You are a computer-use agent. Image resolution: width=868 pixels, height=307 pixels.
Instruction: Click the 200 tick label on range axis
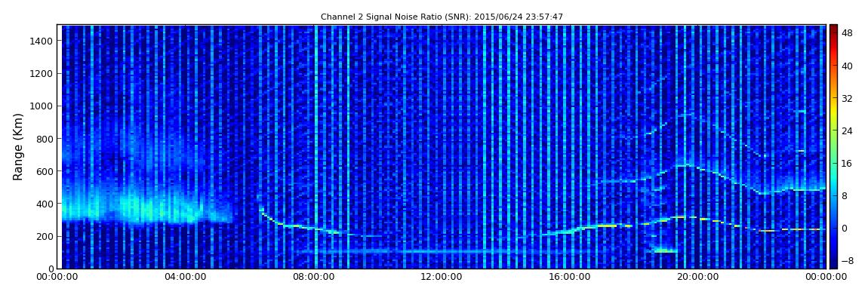45,236
